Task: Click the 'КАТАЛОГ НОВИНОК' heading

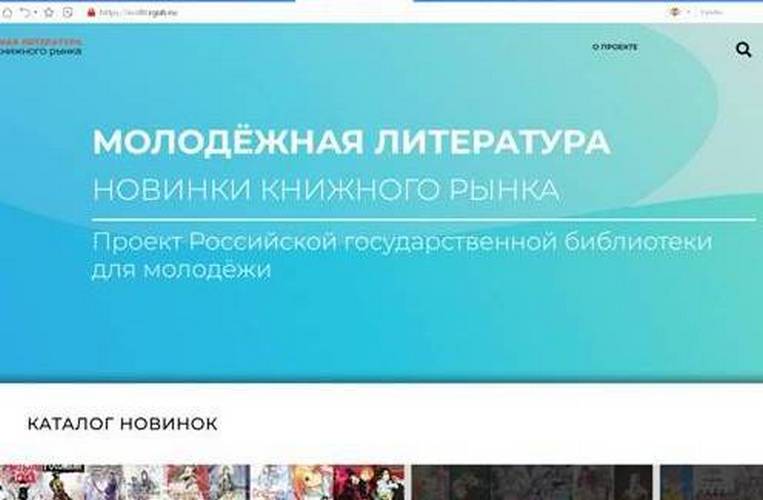Action: [x=122, y=424]
